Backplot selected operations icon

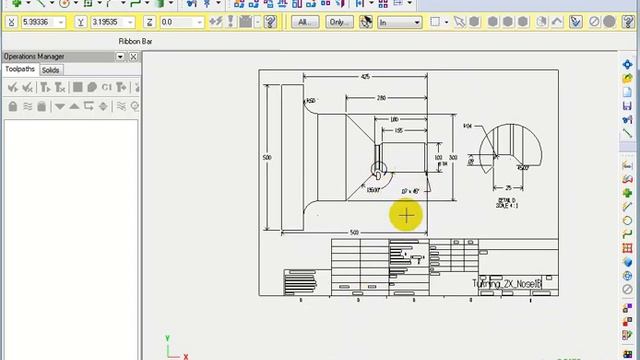pos(78,87)
